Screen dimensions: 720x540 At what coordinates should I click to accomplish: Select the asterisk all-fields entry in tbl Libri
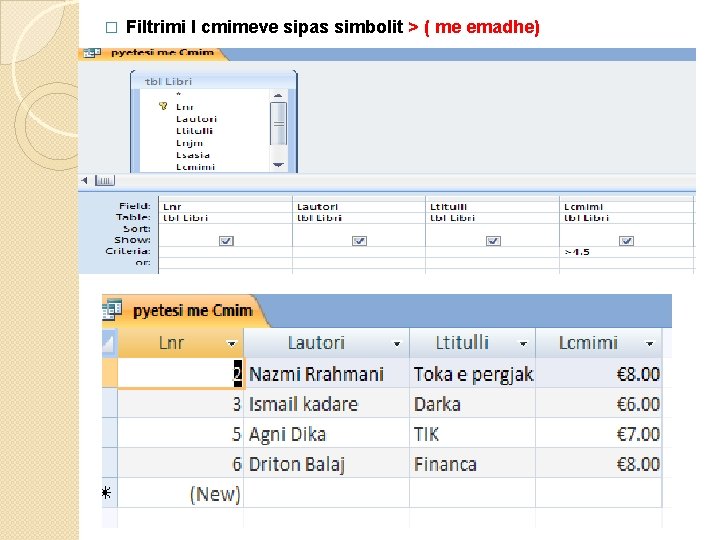(x=179, y=95)
